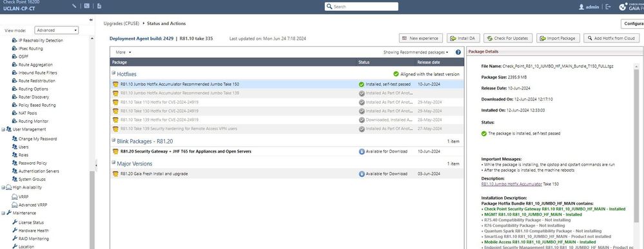Click package icon for Jumbo Take 150

[116, 84]
